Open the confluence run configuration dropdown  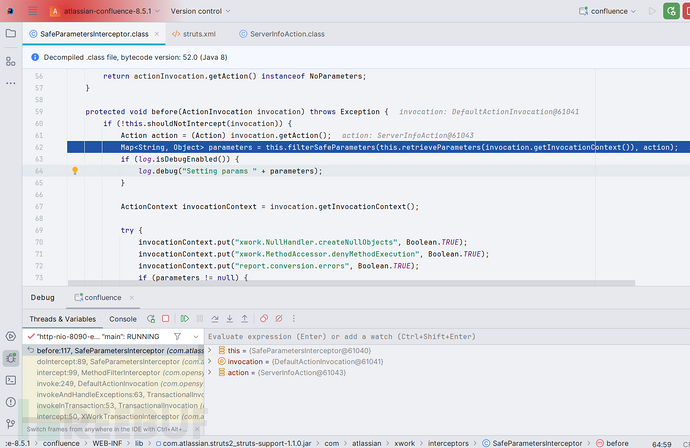pos(607,11)
